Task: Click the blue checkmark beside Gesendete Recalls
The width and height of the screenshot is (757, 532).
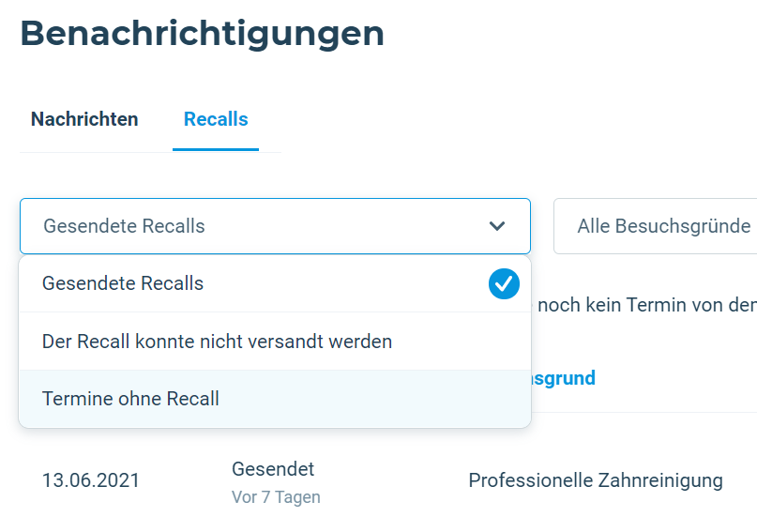Action: [504, 284]
